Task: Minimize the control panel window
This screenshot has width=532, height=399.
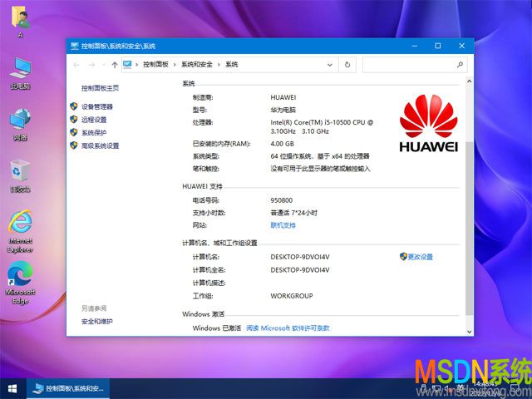Action: [x=415, y=46]
